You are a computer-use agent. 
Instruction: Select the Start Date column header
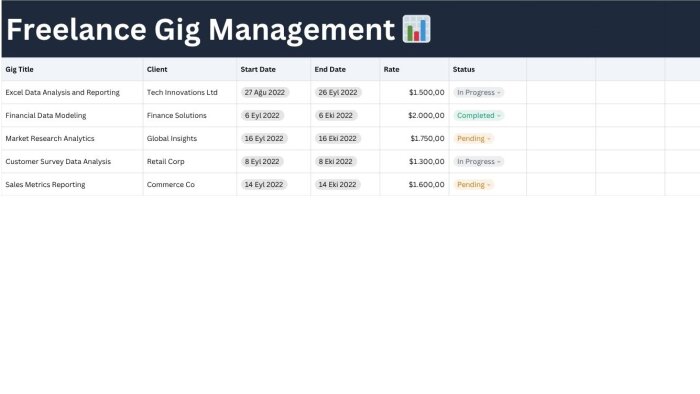point(274,69)
